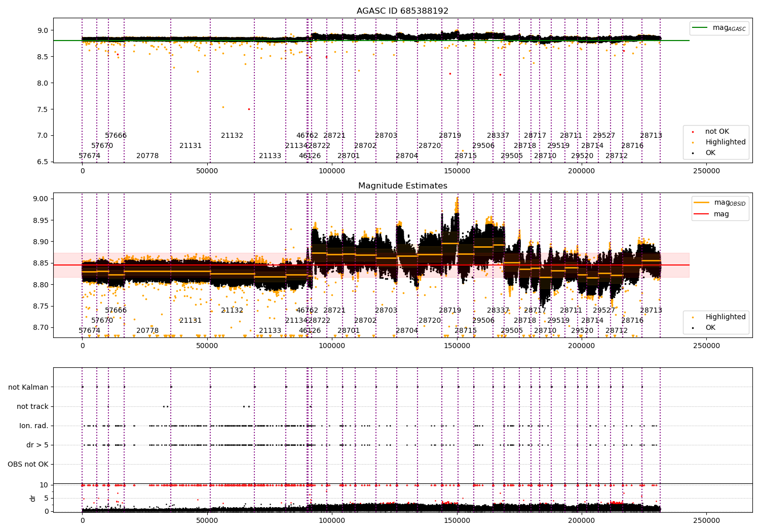Click OBSID label 20778 in the top panel
This screenshot has width=760, height=532.
(x=147, y=156)
